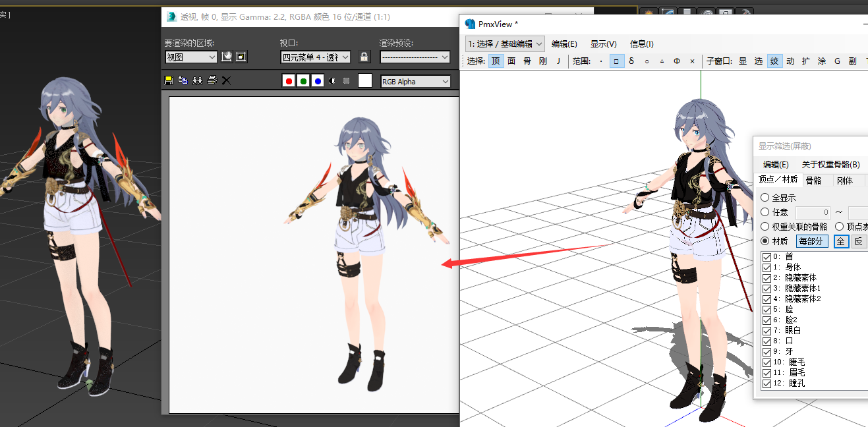Select the 全显示 radio button

click(x=764, y=197)
